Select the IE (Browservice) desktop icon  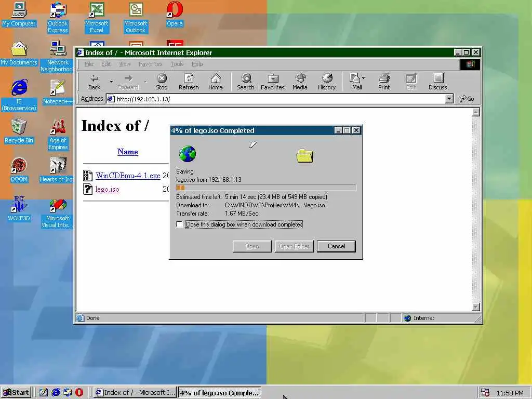(19, 96)
